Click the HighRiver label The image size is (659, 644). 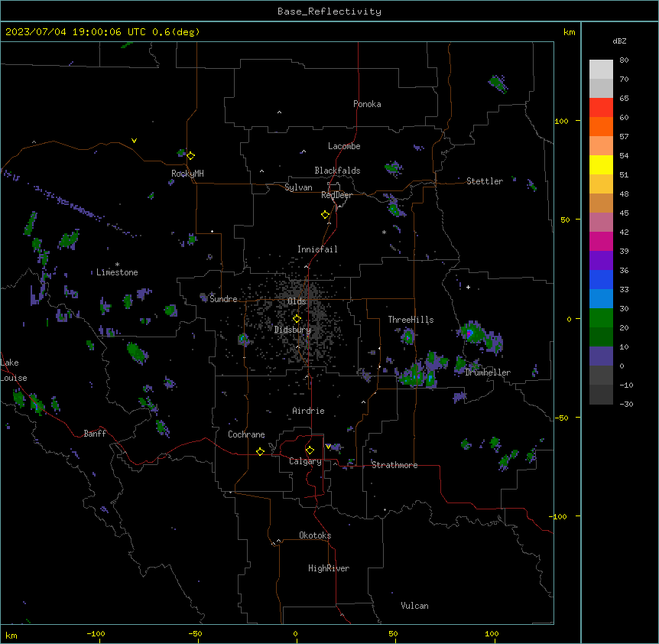(329, 568)
